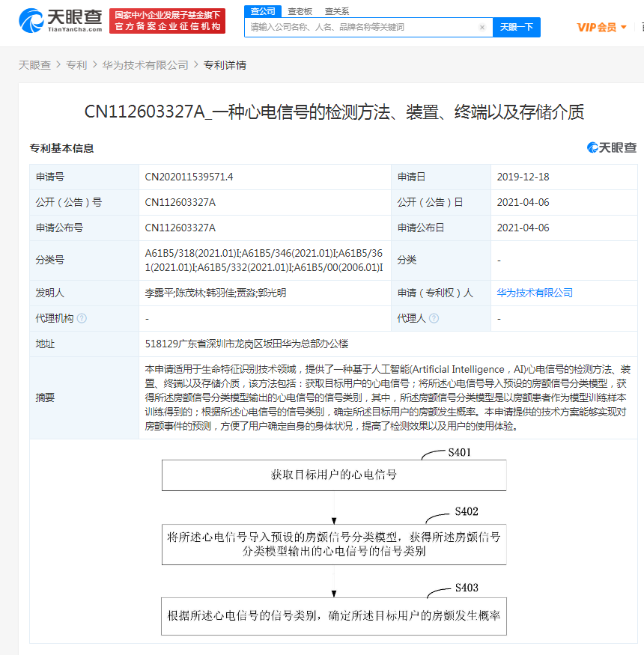Click 2021-04-06 in the 公开（公告）日 row
This screenshot has width=644, height=655.
click(523, 202)
